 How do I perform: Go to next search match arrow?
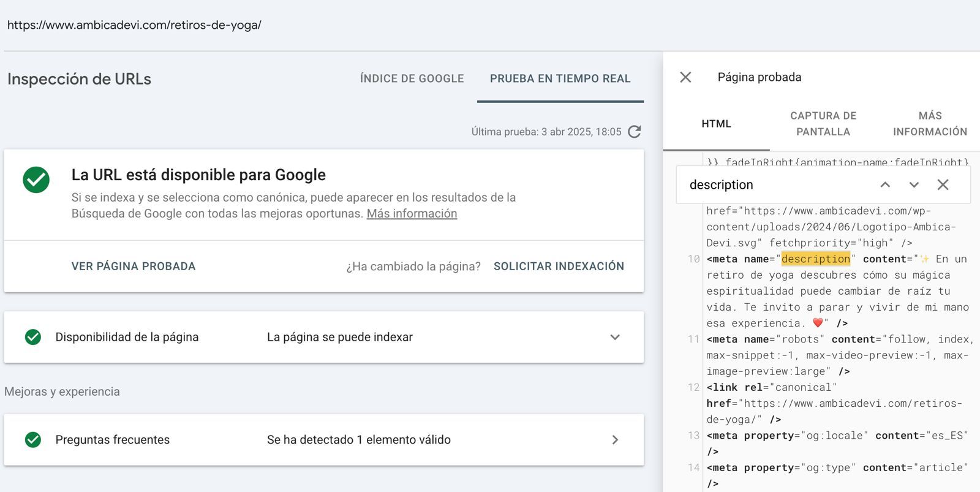[x=914, y=184]
